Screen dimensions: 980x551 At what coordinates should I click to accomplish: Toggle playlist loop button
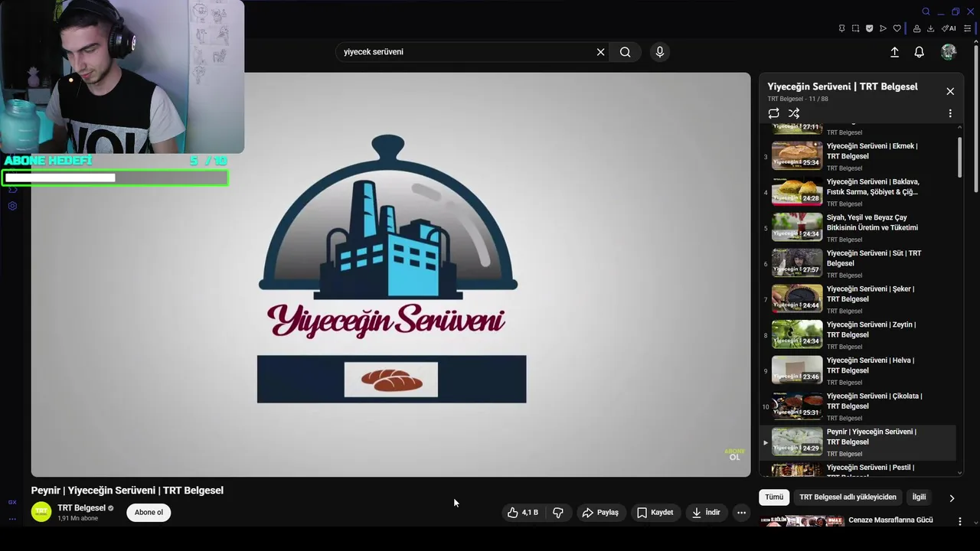pos(774,113)
